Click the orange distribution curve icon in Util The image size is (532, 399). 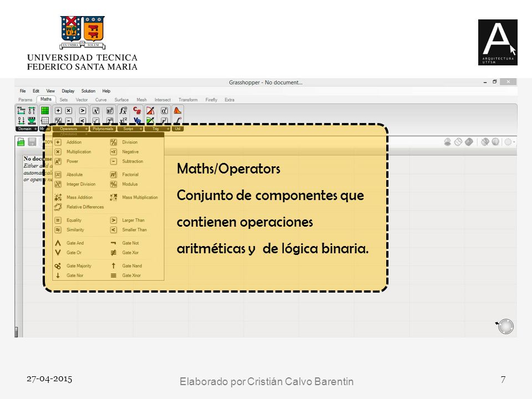click(177, 110)
